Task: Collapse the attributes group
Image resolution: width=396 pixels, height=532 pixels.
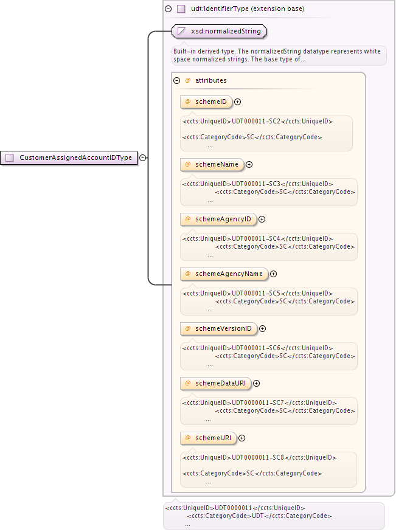Action: pyautogui.click(x=177, y=80)
